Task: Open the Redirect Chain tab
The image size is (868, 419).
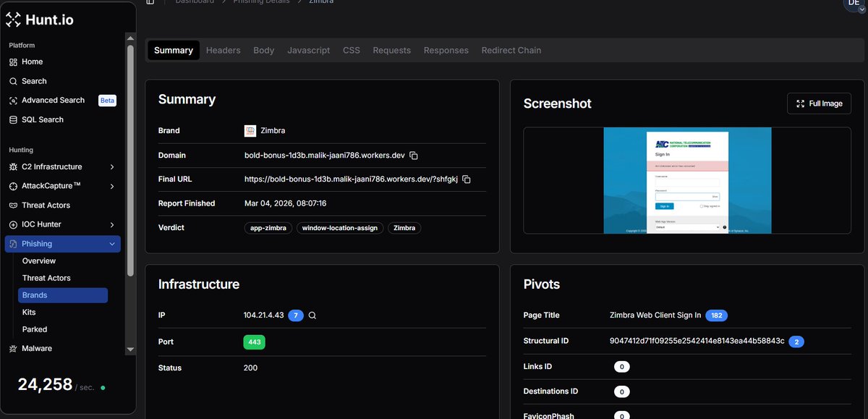Action: (511, 50)
